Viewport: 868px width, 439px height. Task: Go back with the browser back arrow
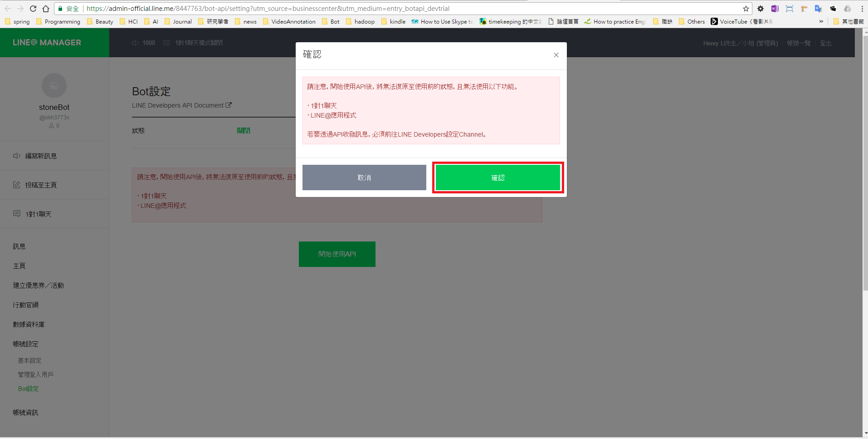point(8,9)
